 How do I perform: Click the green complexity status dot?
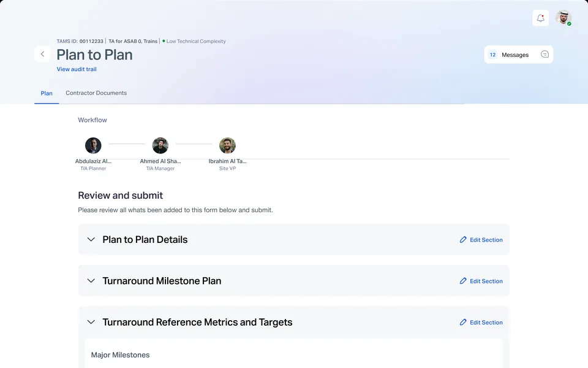pos(164,41)
